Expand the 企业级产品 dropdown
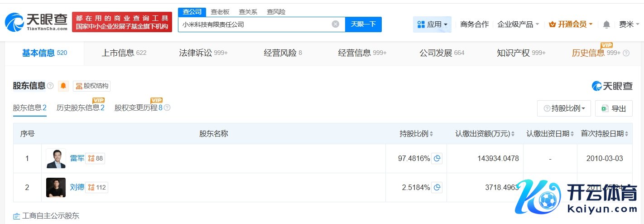This screenshot has width=644, height=224. [518, 24]
